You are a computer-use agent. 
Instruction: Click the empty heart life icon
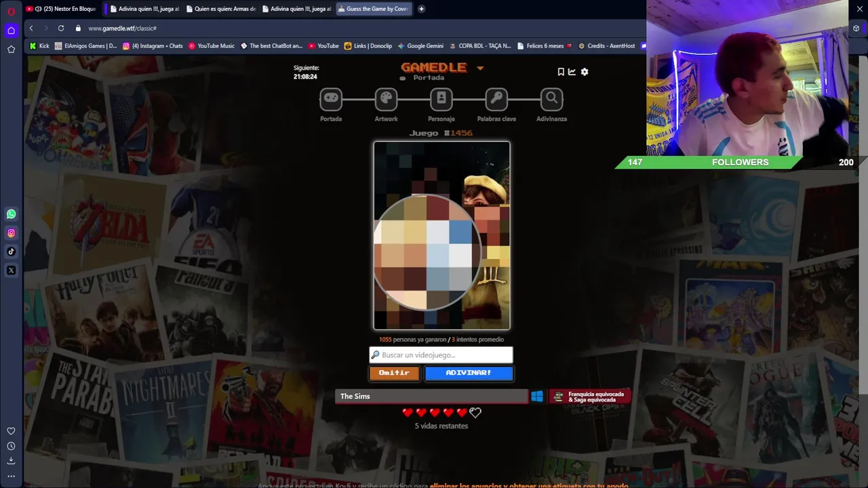[475, 412]
